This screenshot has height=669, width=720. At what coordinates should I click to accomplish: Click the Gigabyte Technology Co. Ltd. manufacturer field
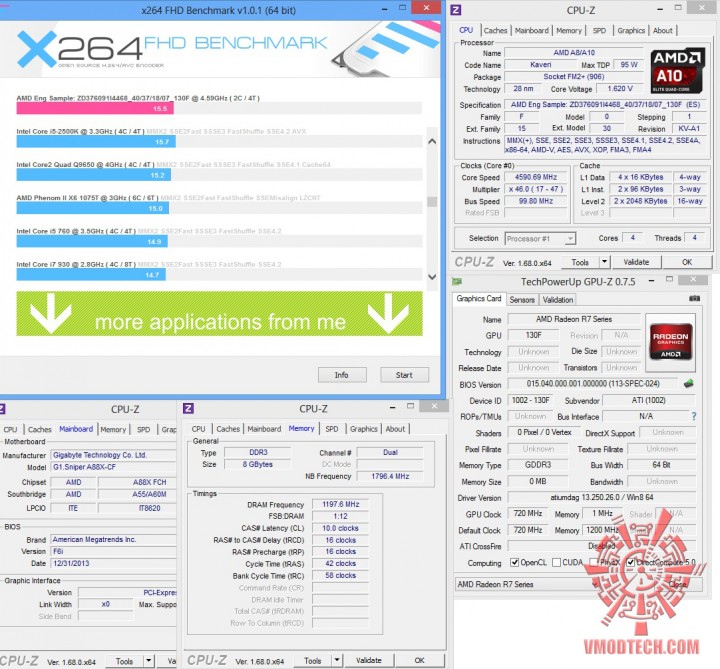click(113, 455)
